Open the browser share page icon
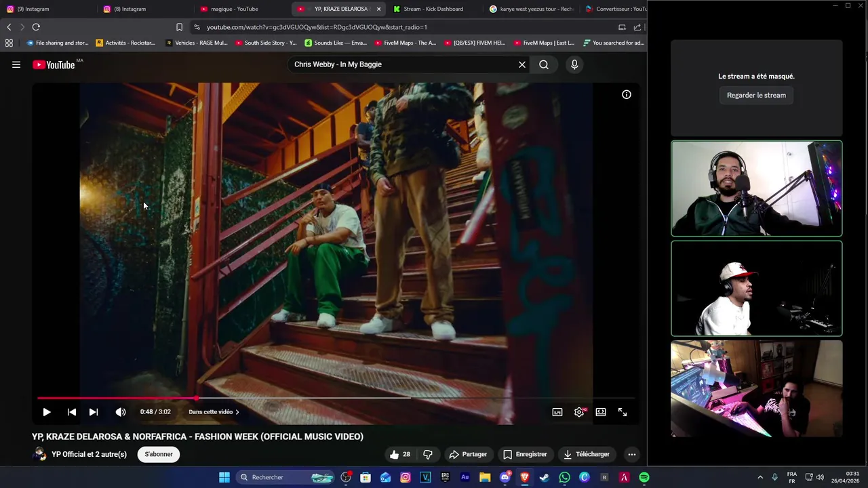Screen dimensions: 868x488 (x=637, y=27)
